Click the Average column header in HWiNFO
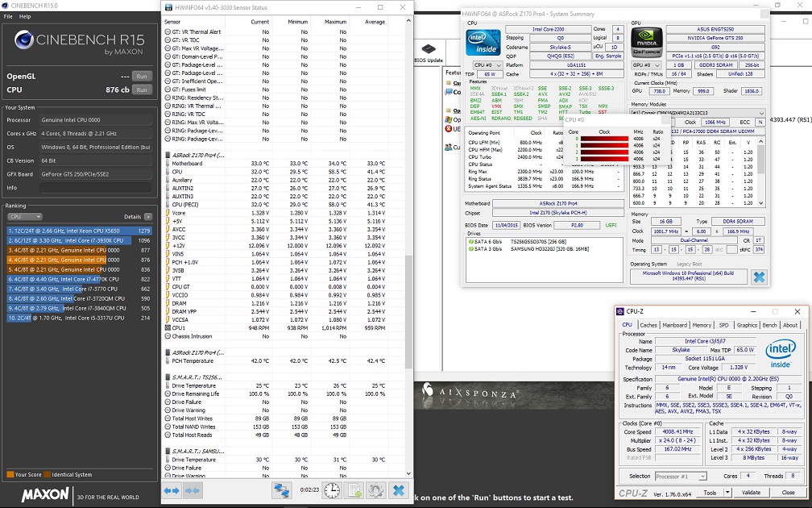Screen dimensions: 812x508 click(375, 22)
